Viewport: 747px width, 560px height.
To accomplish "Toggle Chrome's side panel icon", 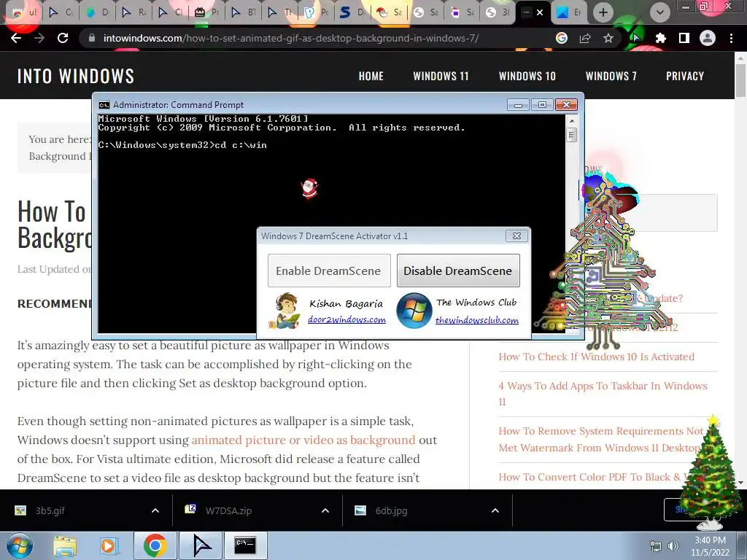I will point(684,38).
